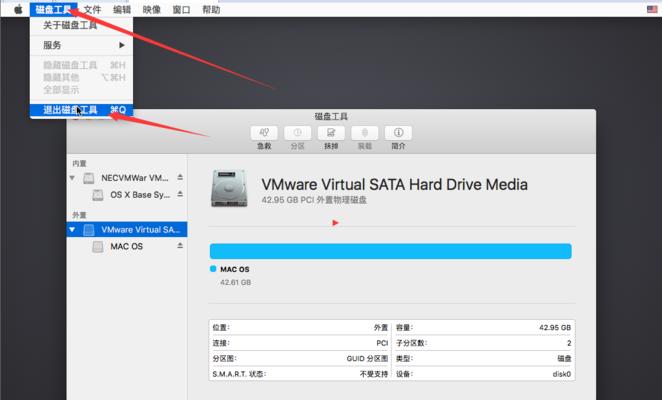Select VMware Virtual SA disk in sidebar

click(127, 230)
